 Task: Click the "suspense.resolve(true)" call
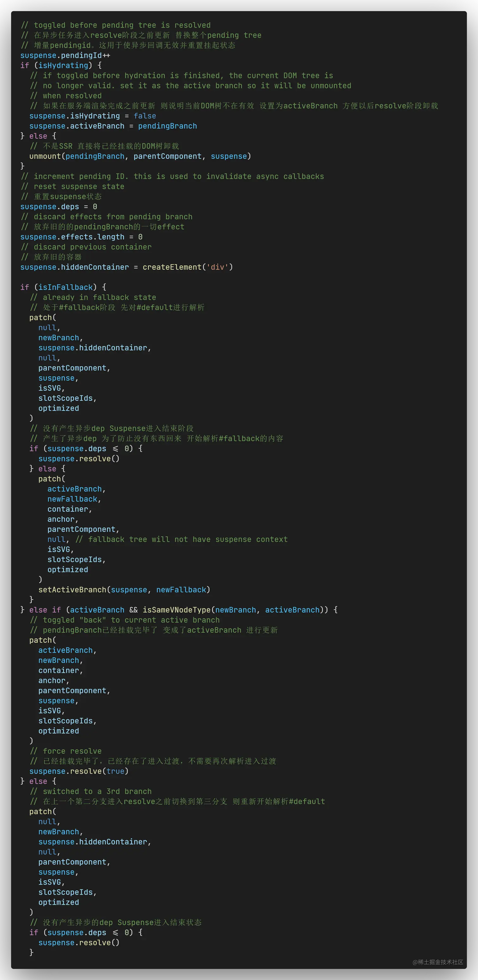coord(79,771)
